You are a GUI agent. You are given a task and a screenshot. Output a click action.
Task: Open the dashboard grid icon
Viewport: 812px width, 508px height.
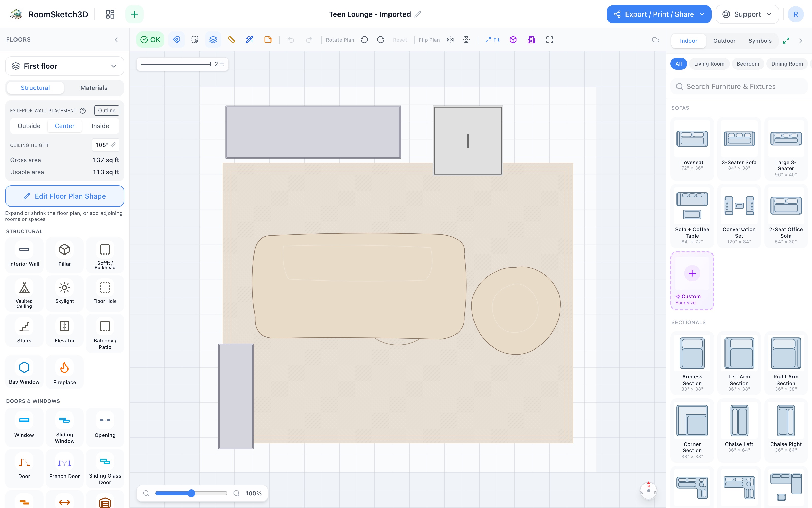(110, 14)
